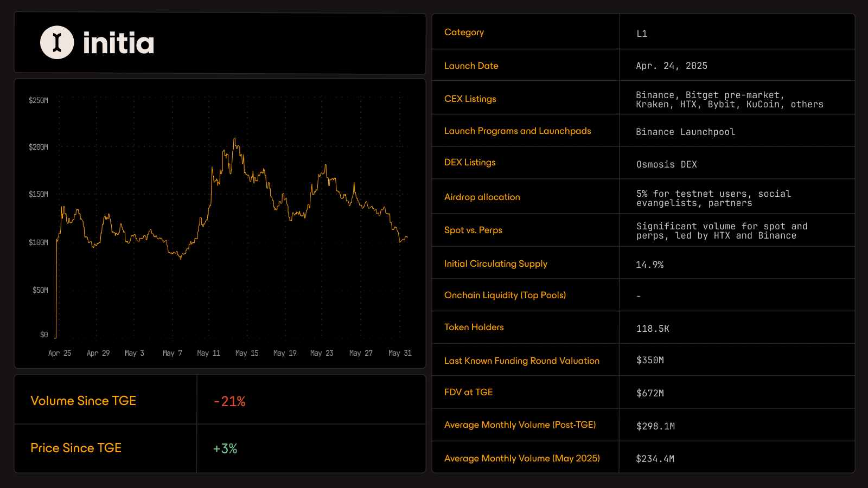Image resolution: width=868 pixels, height=488 pixels.
Task: Select the Launch Date label
Action: pyautogui.click(x=471, y=66)
